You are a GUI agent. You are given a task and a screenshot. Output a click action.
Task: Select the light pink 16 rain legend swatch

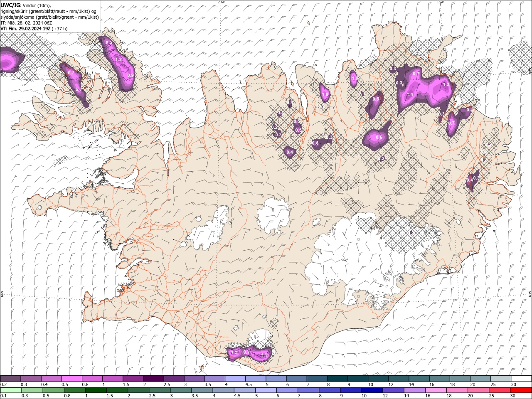tap(436, 390)
